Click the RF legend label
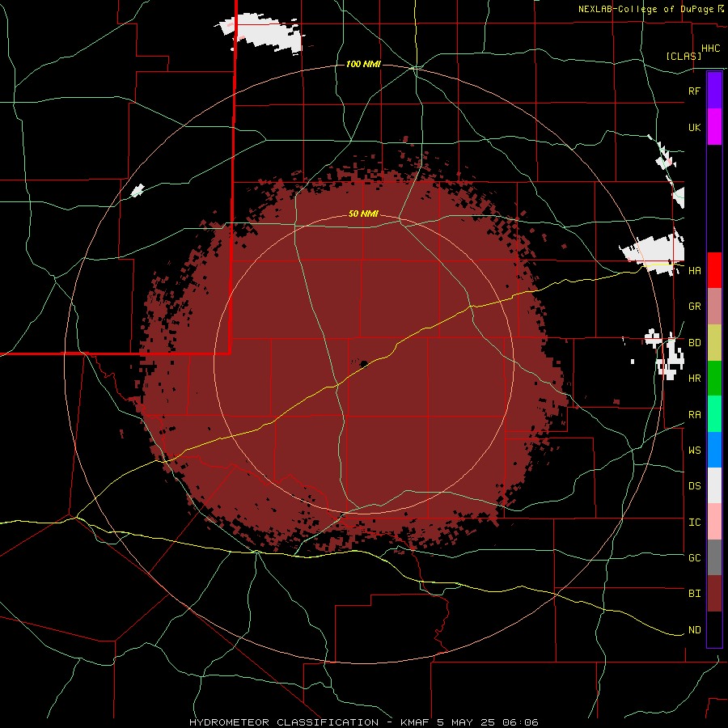728x728 pixels. [694, 91]
